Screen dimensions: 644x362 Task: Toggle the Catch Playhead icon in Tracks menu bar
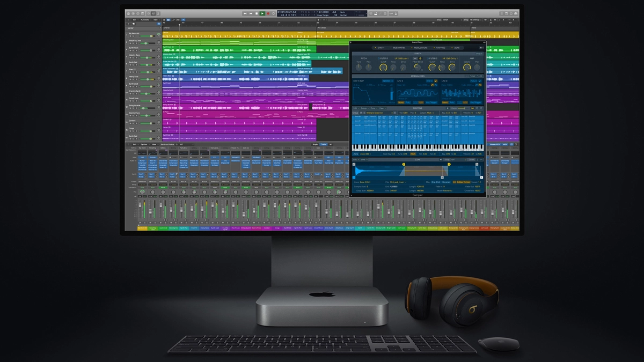pyautogui.click(x=184, y=20)
